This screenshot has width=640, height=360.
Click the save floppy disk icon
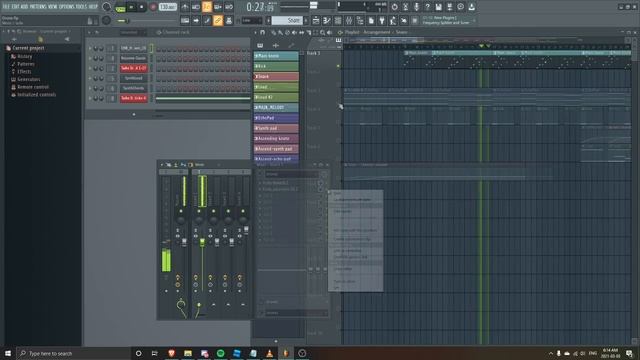tap(438, 7)
